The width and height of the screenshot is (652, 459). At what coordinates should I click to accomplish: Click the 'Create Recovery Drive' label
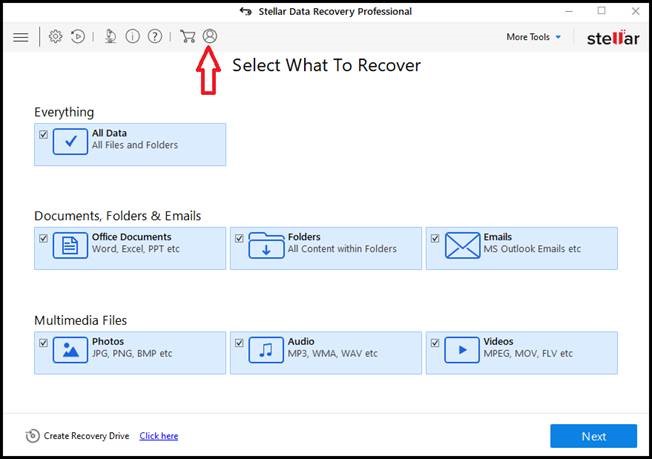[86, 436]
